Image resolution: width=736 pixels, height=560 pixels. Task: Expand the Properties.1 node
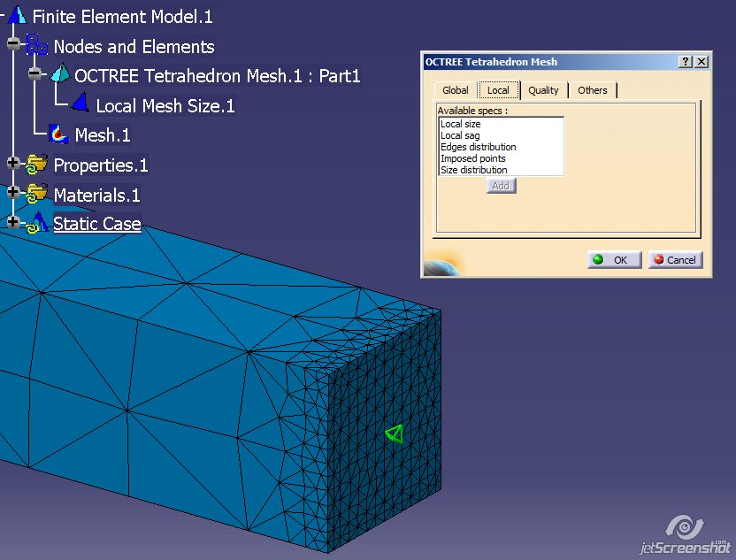coord(13,163)
